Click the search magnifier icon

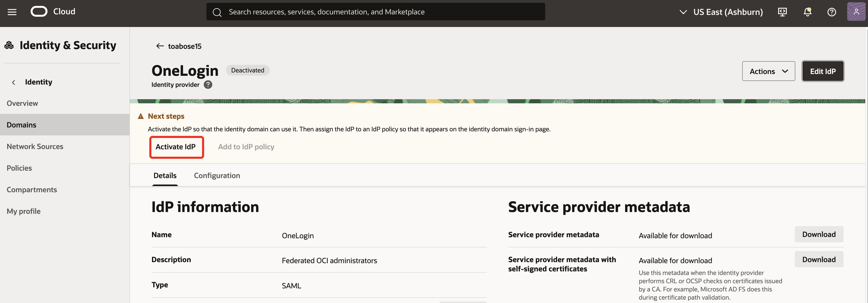[217, 12]
